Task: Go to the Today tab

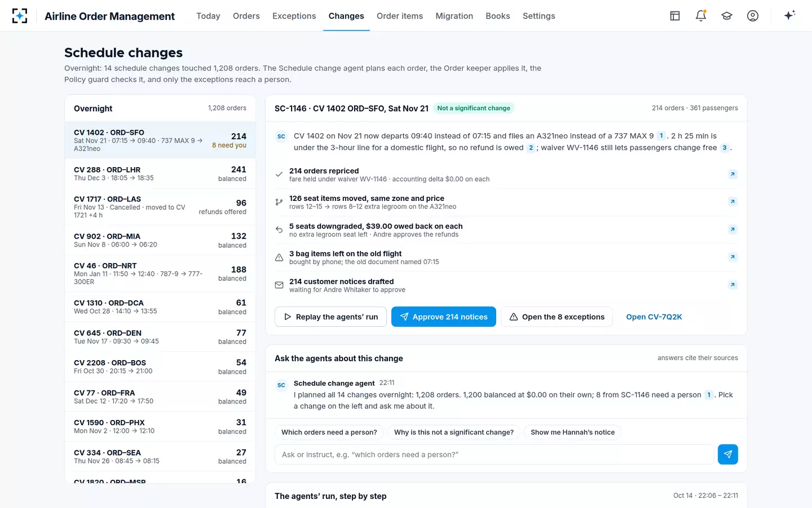Action: click(208, 16)
